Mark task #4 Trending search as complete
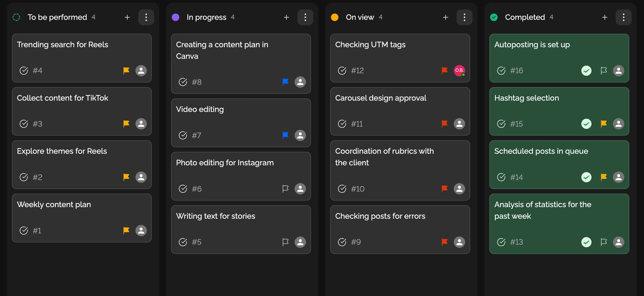 24,70
